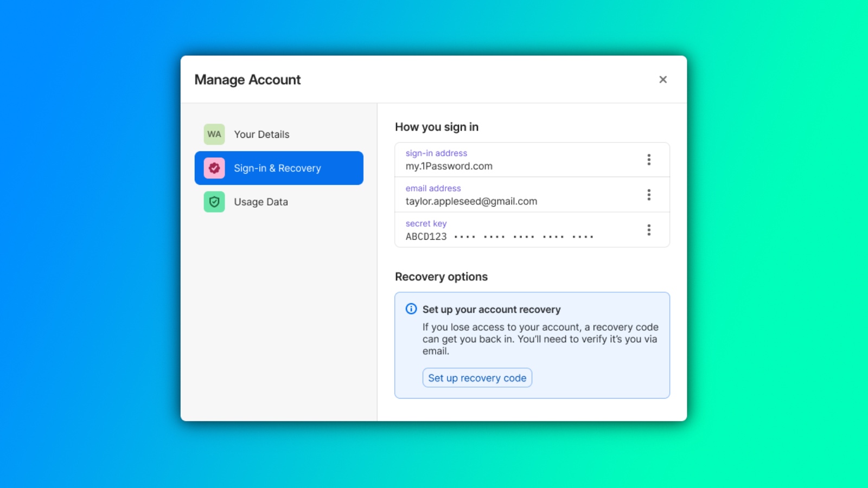Screen dimensions: 868x488
Task: Open options menu for secret key row
Action: tap(649, 230)
